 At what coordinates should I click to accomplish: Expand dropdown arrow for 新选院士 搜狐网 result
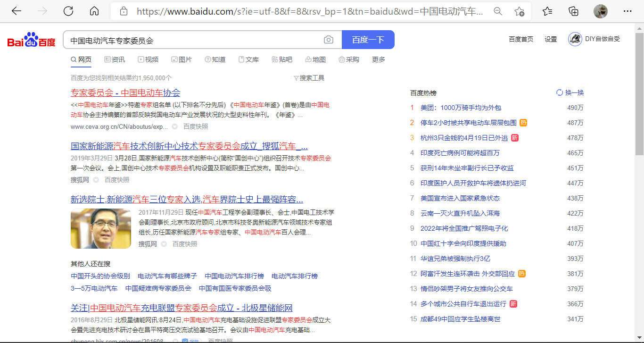pyautogui.click(x=164, y=244)
